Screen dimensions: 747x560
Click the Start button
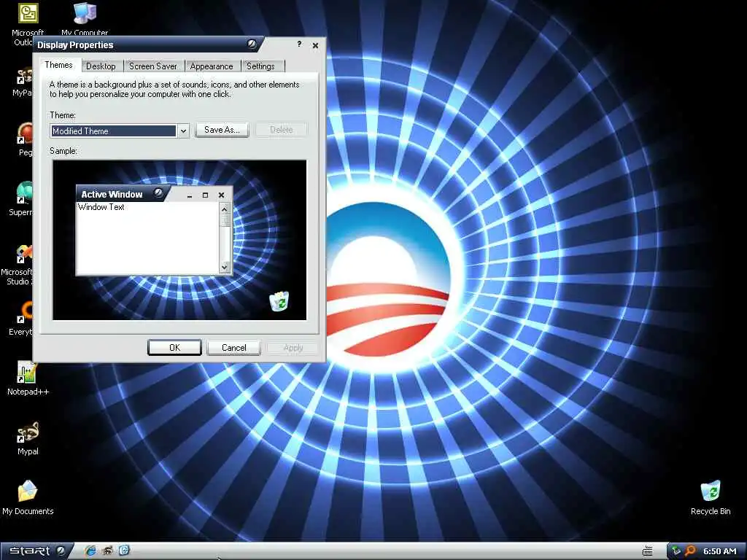(x=36, y=551)
